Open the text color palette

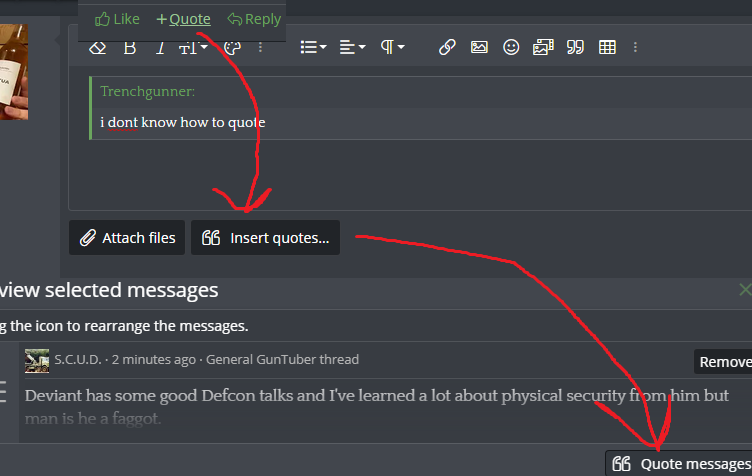[x=232, y=48]
